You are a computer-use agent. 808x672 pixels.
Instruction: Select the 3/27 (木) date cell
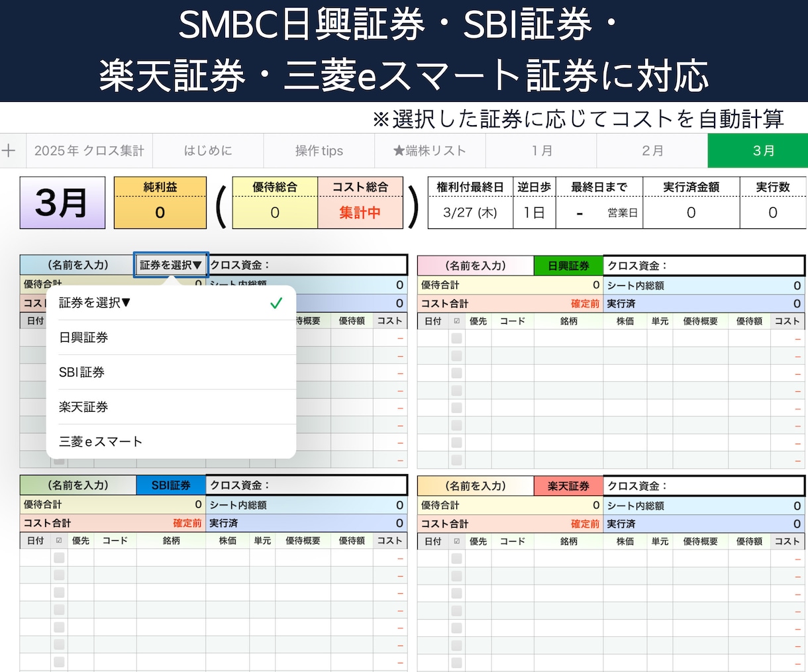click(x=470, y=213)
